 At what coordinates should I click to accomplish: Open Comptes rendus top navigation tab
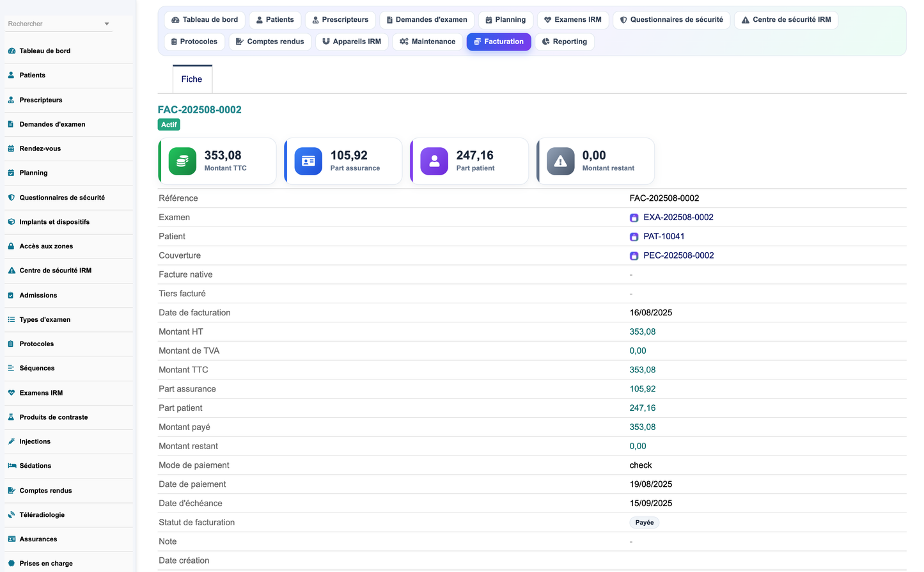(270, 42)
